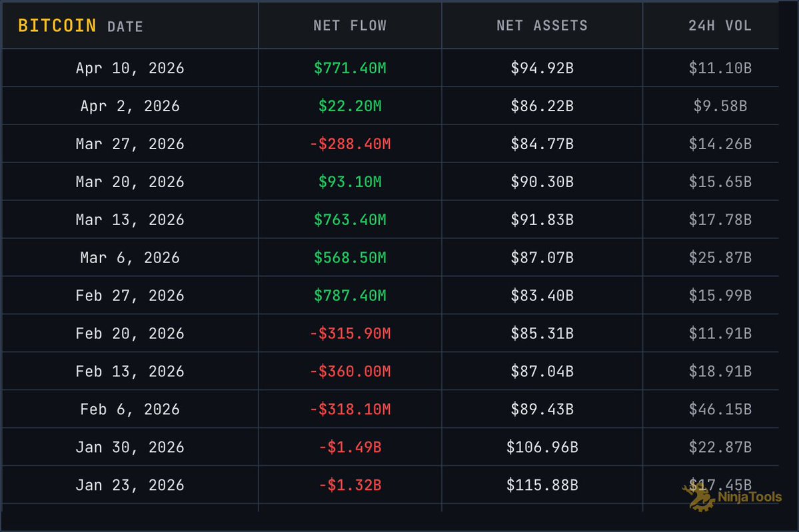The width and height of the screenshot is (799, 532).
Task: Click the -$288.40M net flow cell
Action: 350,144
